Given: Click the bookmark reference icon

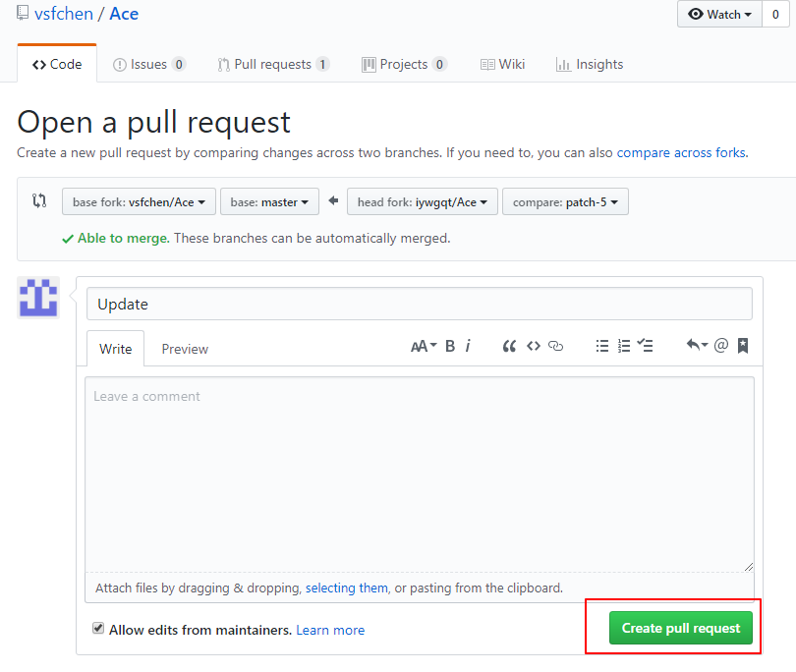Looking at the screenshot, I should 743,346.
